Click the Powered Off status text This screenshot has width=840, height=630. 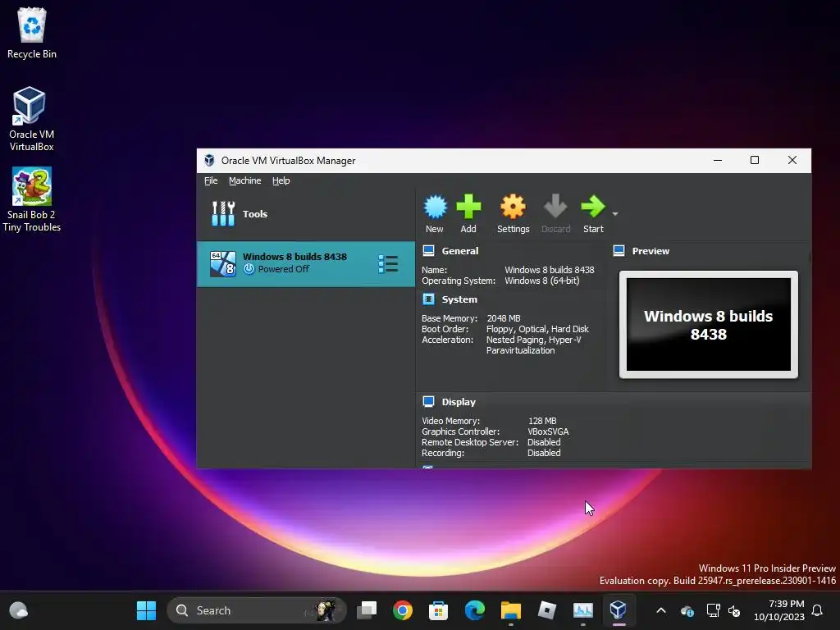(x=283, y=269)
